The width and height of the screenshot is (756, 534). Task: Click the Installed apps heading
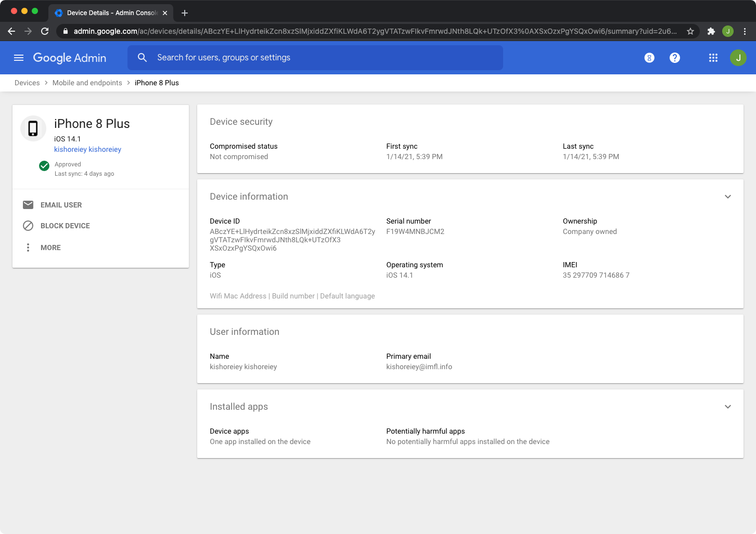click(239, 407)
